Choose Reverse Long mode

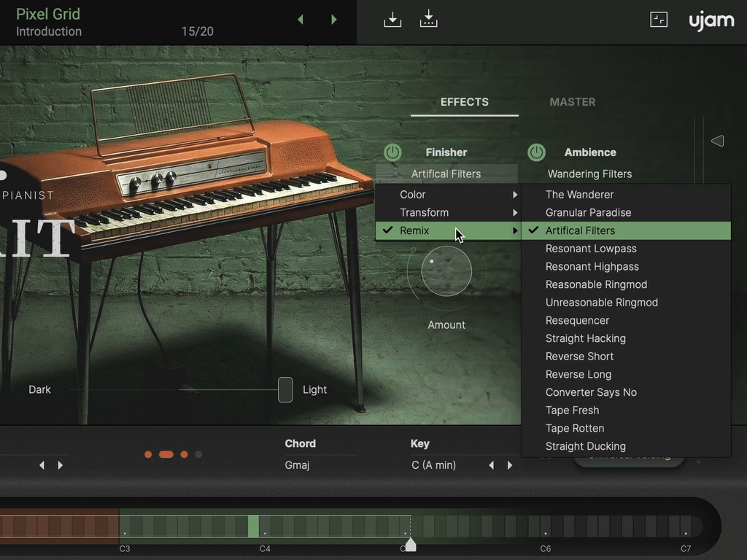tap(626, 374)
